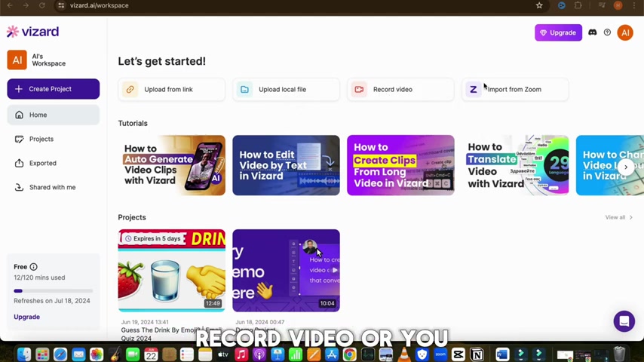Click View all projects link
This screenshot has height=362, width=644.
tap(618, 217)
